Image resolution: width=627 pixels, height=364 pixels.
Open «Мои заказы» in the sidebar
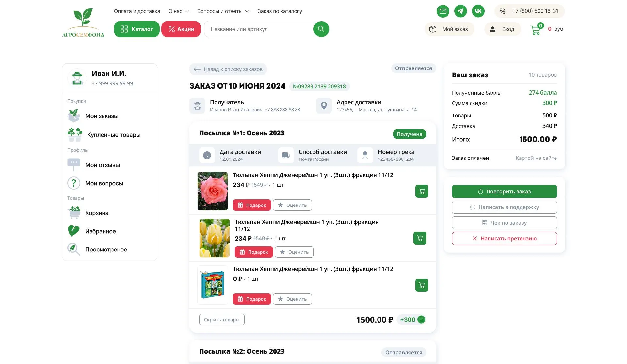click(x=102, y=116)
